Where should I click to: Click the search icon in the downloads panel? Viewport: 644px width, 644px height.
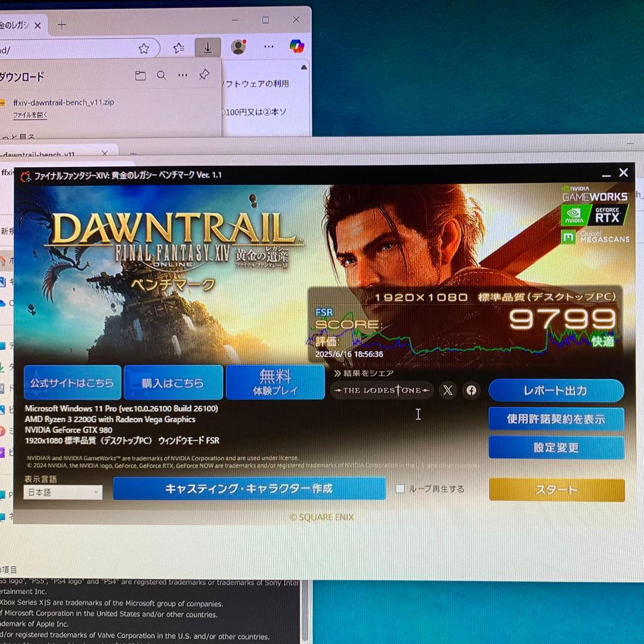(161, 76)
